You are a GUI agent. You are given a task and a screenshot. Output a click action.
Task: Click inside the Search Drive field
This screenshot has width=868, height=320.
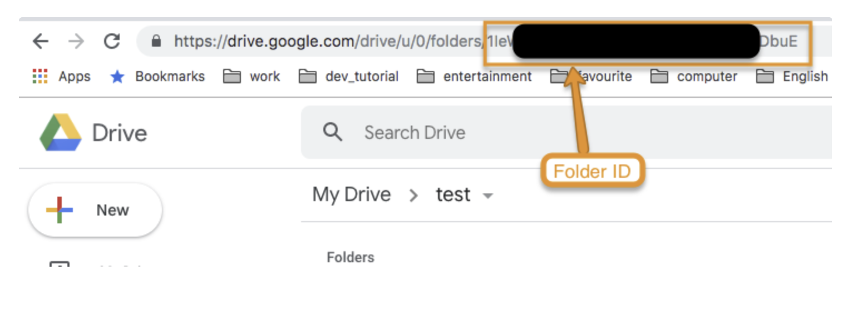coord(501,133)
